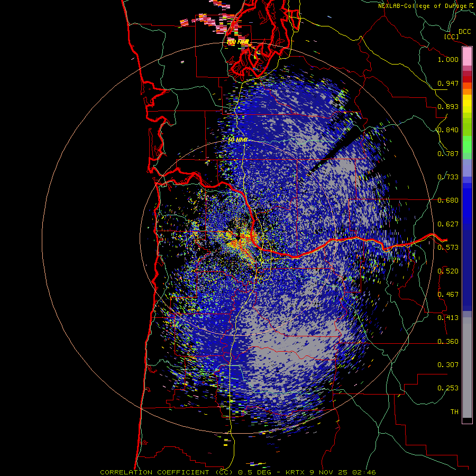Select the 0.840 scale value
Image resolution: width=476 pixels, height=476 pixels.
(448, 130)
